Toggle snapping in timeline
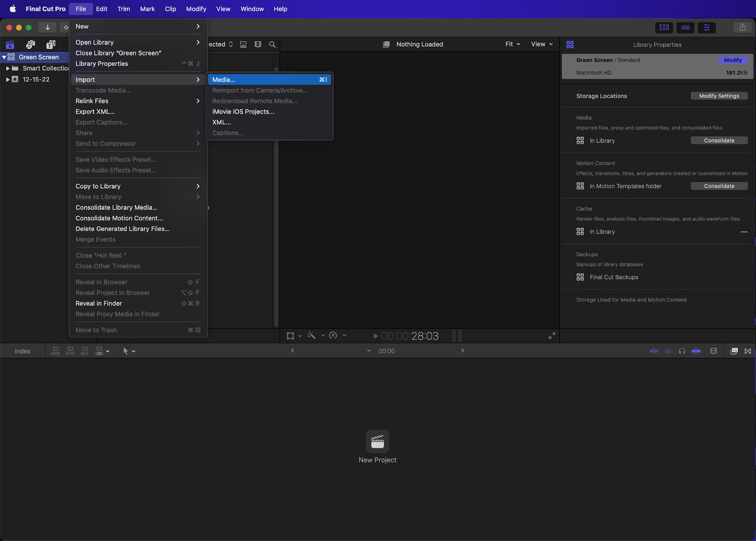 coord(696,351)
